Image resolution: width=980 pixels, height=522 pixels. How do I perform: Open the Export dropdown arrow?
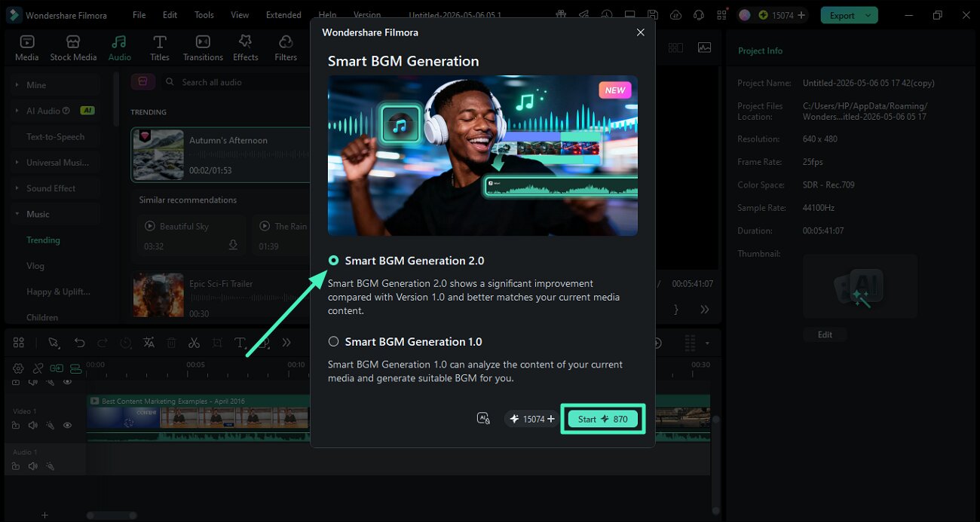869,15
